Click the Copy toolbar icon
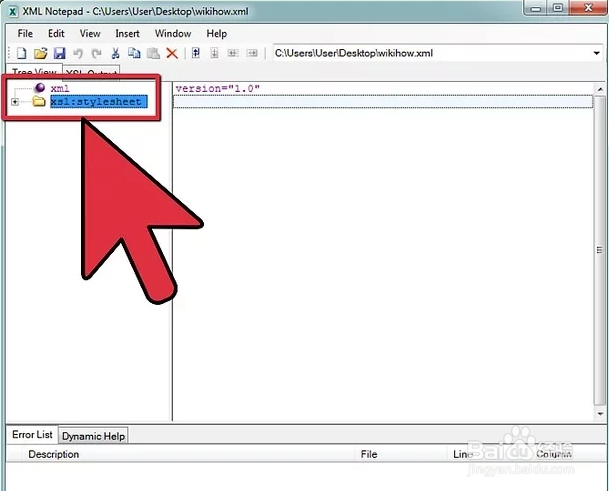This screenshot has width=609, height=491. point(134,53)
